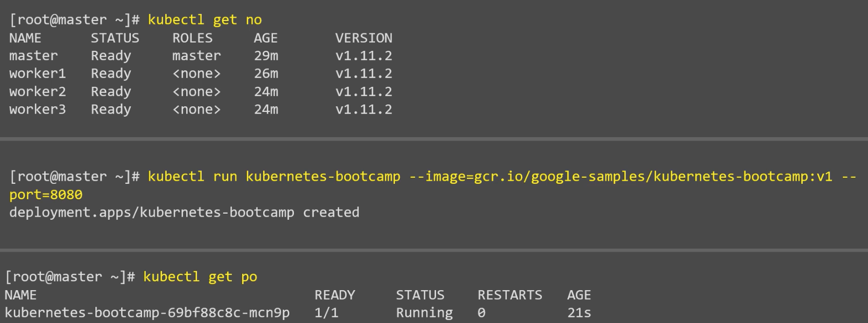Click the Ready status of worker1

coord(111,74)
